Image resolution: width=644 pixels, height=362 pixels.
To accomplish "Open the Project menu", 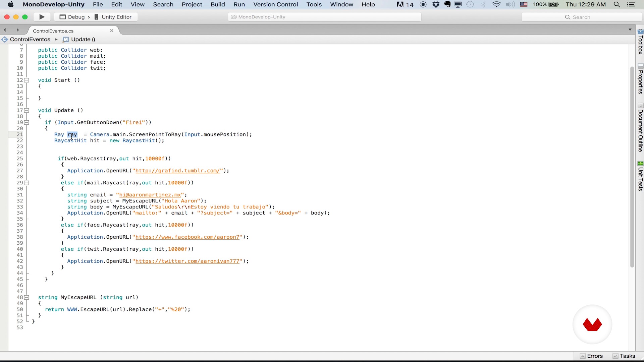I will tap(192, 4).
